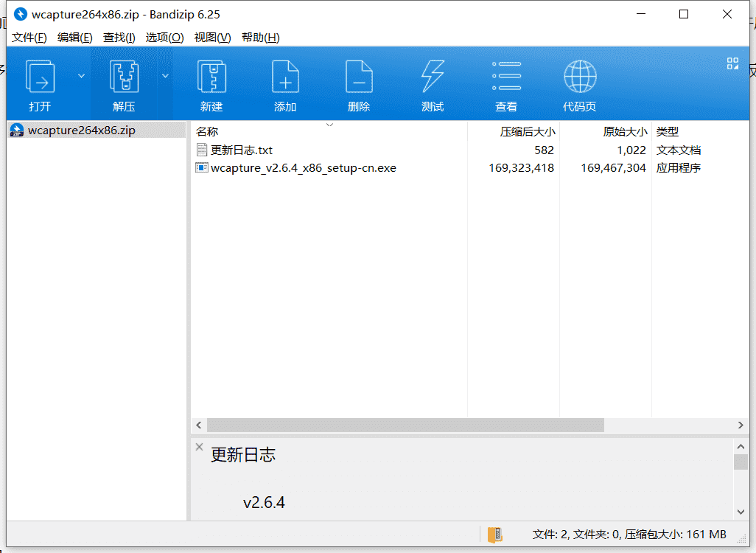This screenshot has height=553, width=756.
Task: Click the 更新日志 heading in the preview
Action: [243, 454]
